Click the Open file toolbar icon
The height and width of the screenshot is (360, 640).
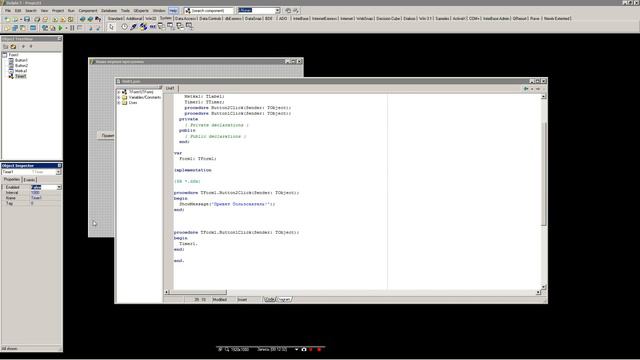[x=15, y=19]
